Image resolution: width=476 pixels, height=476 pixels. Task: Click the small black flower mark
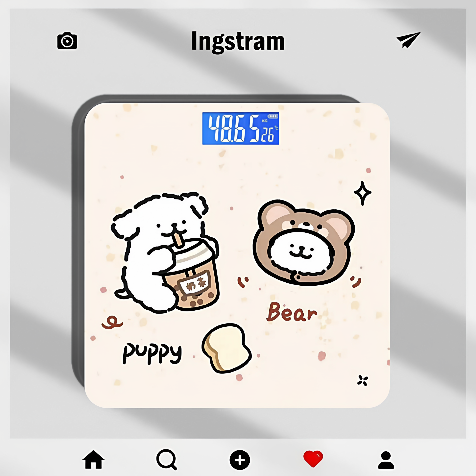point(363,381)
